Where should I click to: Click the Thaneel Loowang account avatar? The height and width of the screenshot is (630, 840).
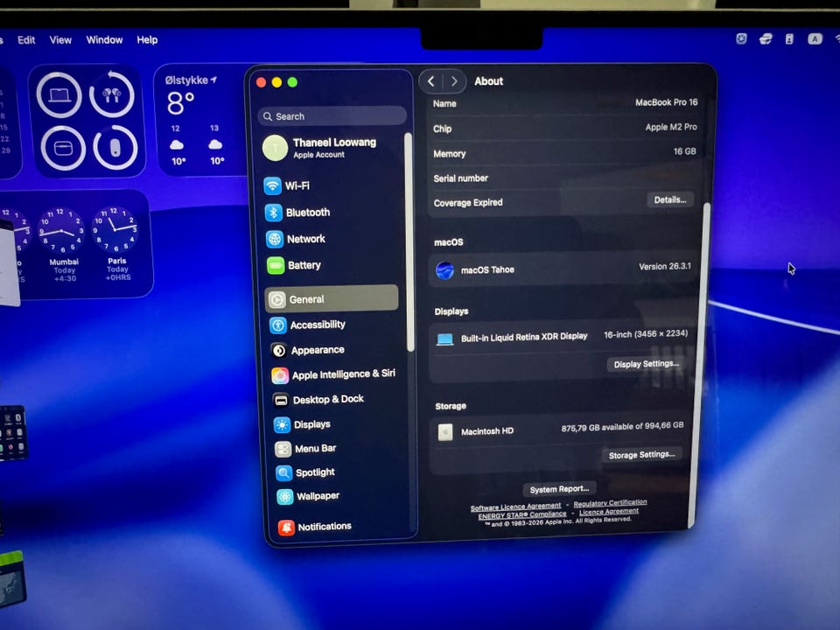[x=276, y=148]
